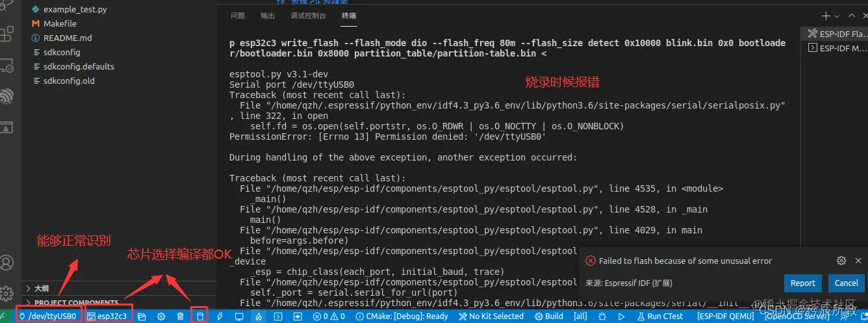Image resolution: width=868 pixels, height=323 pixels.
Task: Click [ESP-IDF QEMU] in the status bar
Action: click(726, 317)
